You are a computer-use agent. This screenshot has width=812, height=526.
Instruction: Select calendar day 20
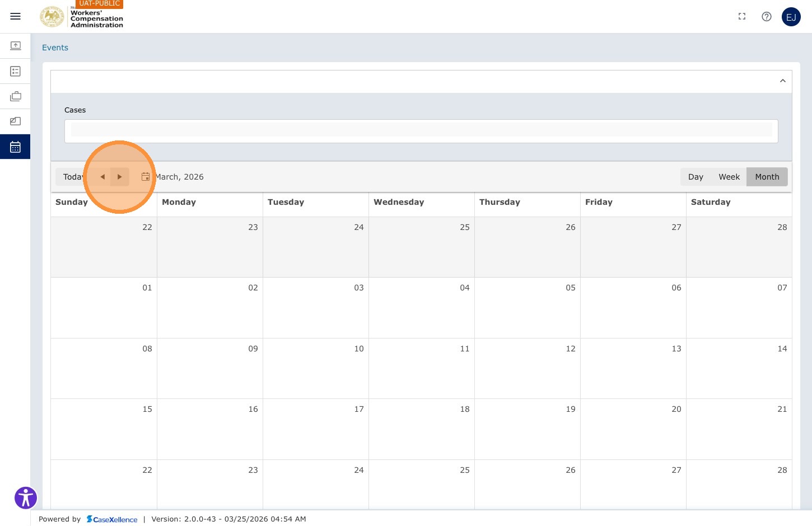pos(633,429)
